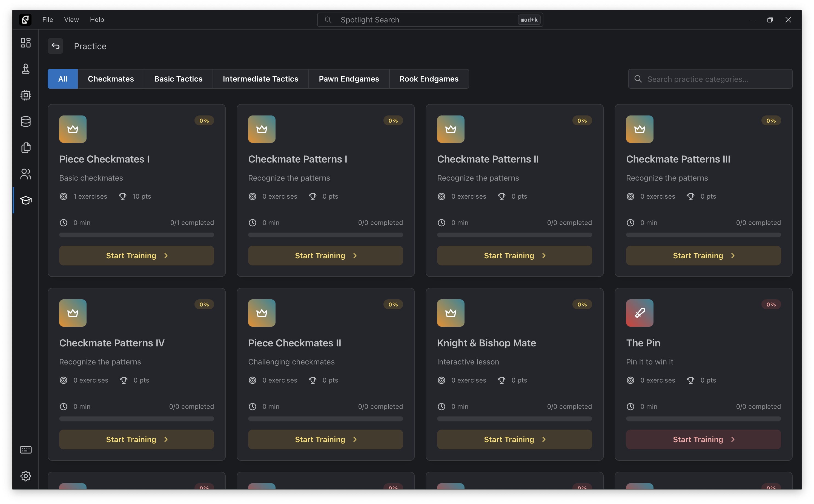Select the Intermediate Tactics tab
The height and width of the screenshot is (504, 814).
260,79
